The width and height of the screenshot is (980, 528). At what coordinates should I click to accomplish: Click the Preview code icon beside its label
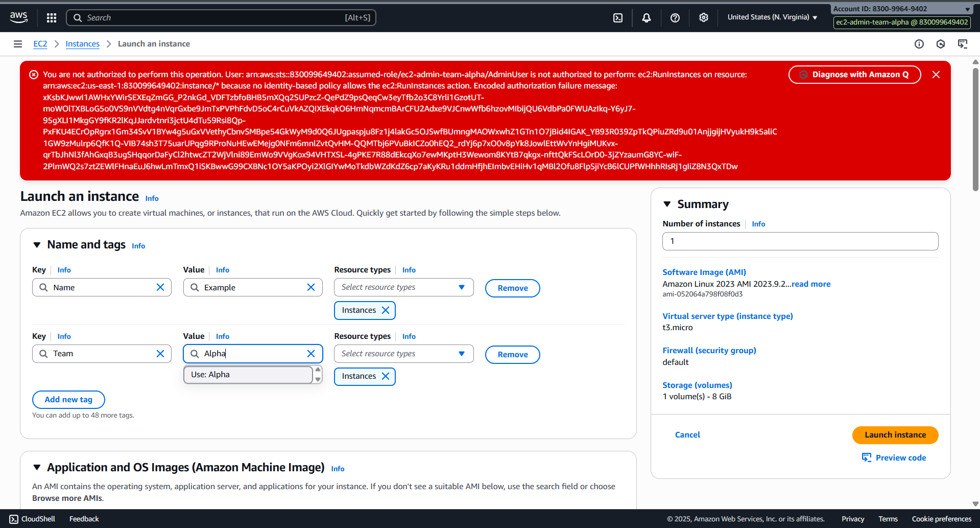click(x=867, y=457)
